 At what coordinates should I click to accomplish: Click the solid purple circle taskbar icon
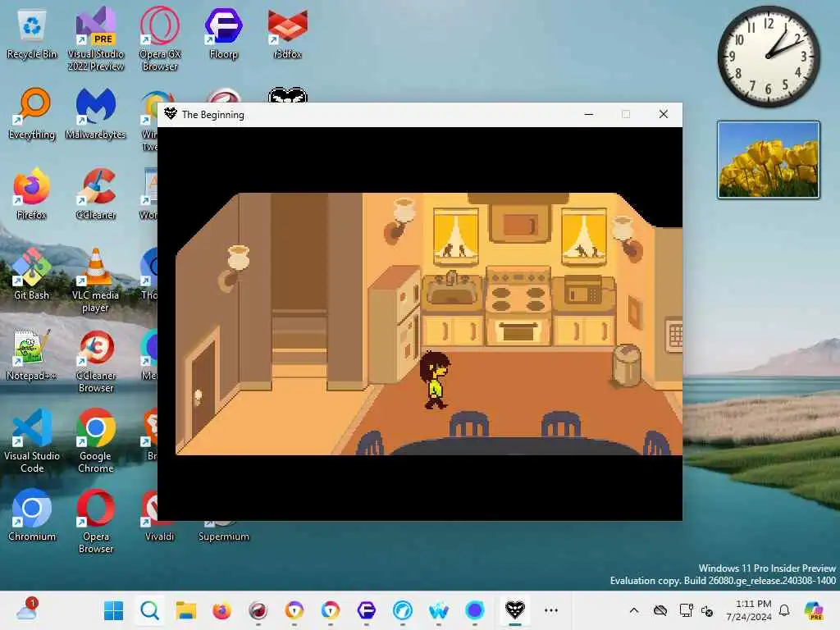point(475,610)
